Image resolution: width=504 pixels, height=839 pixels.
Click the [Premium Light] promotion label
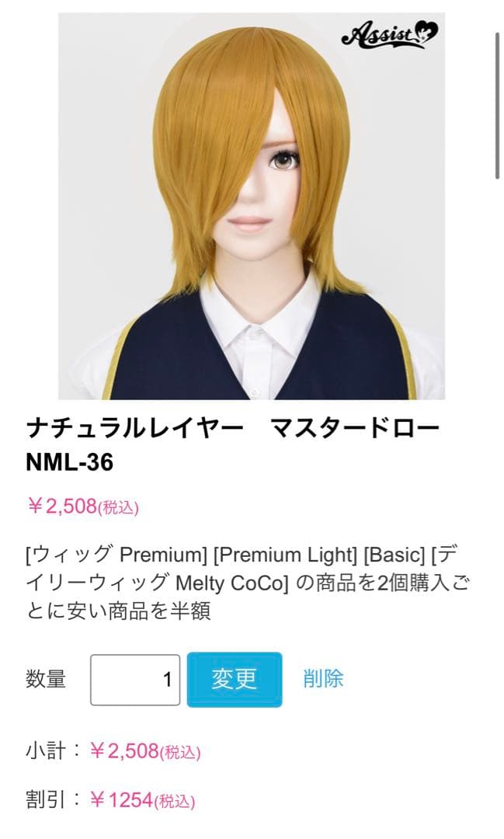pos(285,555)
